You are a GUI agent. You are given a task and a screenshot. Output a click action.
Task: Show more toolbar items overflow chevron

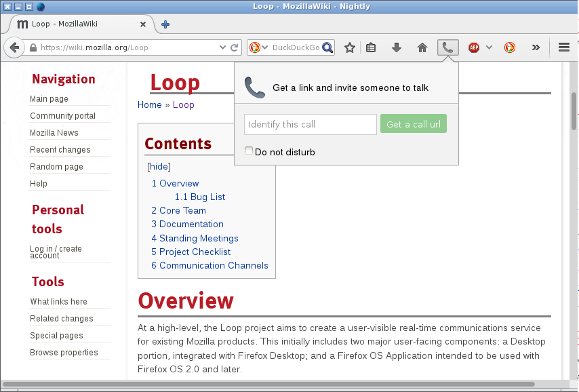(x=536, y=47)
